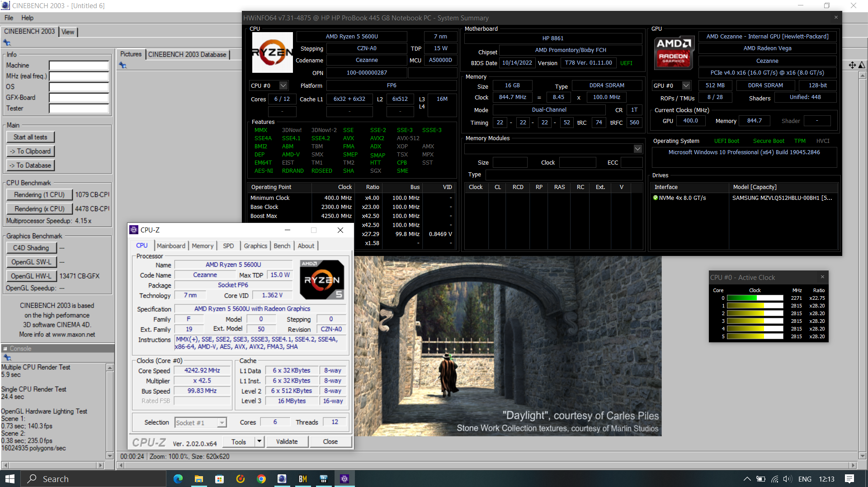This screenshot has height=487, width=868.
Task: Run the OpenGL HW-L test
Action: [31, 276]
